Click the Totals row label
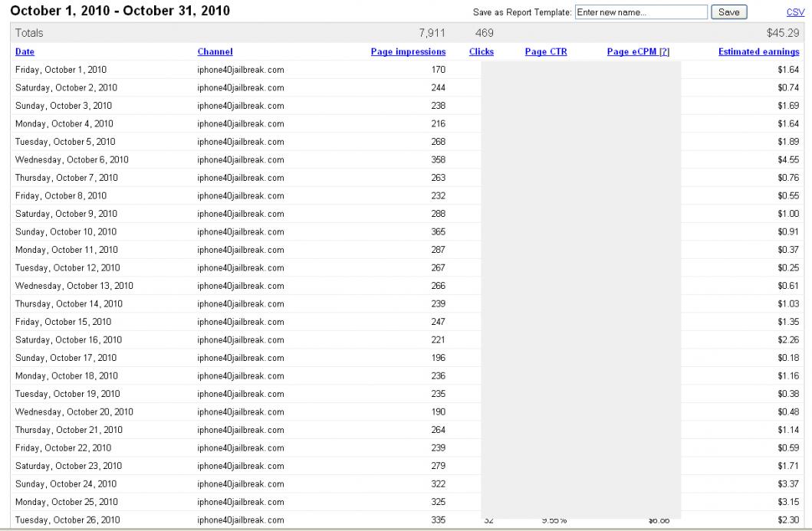Image resolution: width=812 pixels, height=531 pixels. pos(29,33)
